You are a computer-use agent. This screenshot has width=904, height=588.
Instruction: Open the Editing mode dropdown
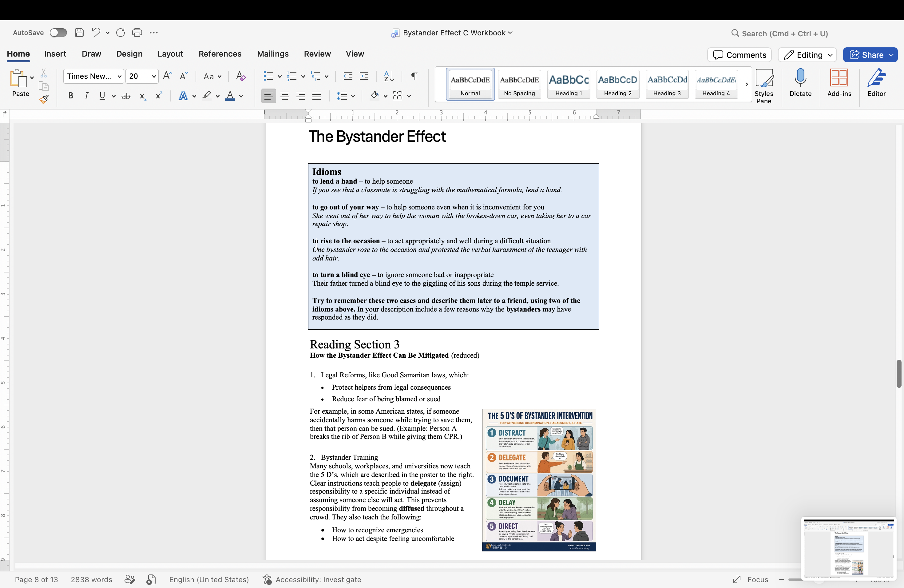tap(807, 55)
